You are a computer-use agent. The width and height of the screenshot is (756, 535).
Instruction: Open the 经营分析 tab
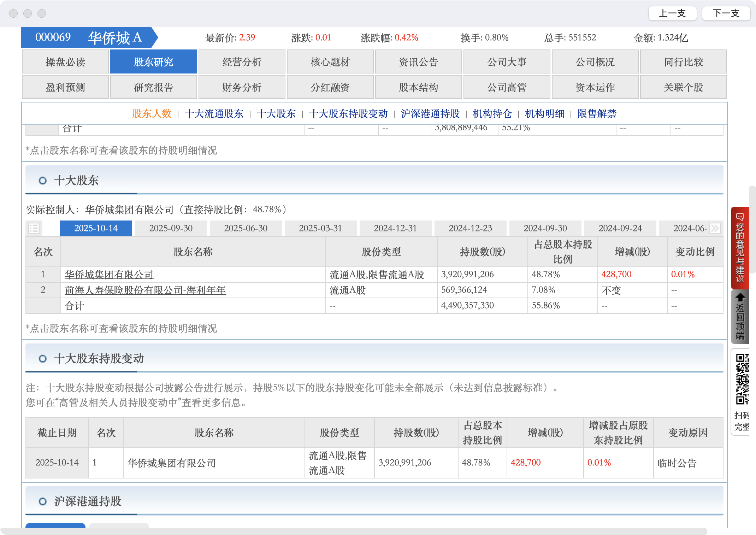coord(242,62)
